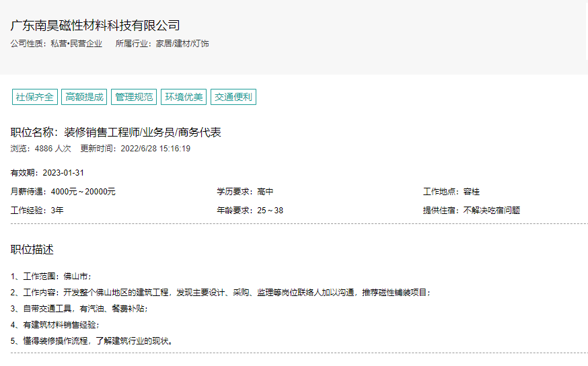Click the 所属行业 家居/建材/灯饰 text
588x366 pixels.
[162, 44]
